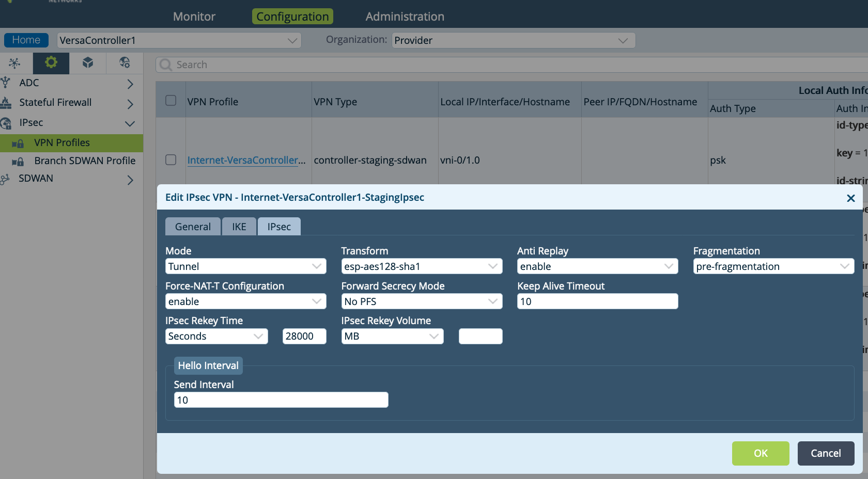Image resolution: width=868 pixels, height=479 pixels.
Task: Toggle the select-all checkbox in table header
Action: pos(171,100)
